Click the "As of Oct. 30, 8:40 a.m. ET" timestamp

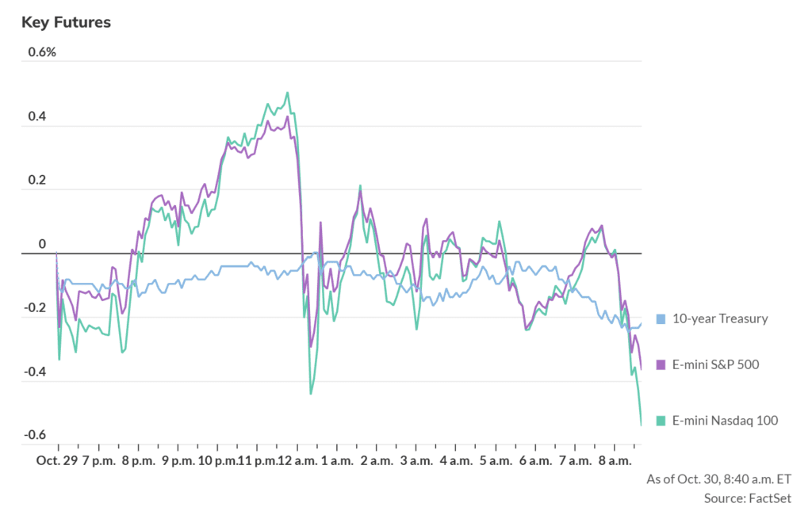point(718,479)
